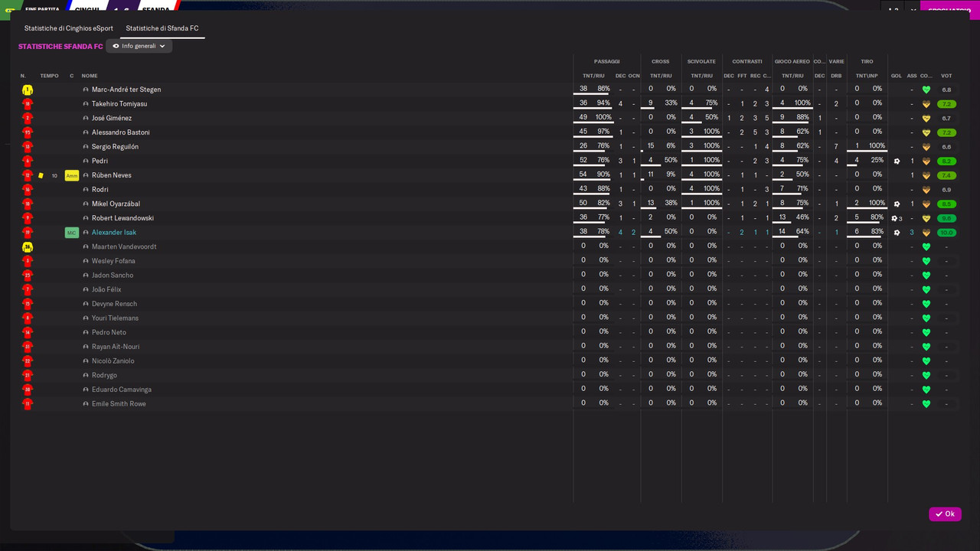Click Maarten Vandevoordt's yellow shirt icon
Screen dimensions: 980x551
(28, 247)
